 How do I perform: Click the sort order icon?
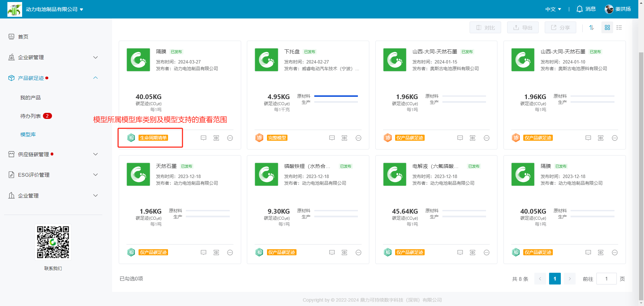point(591,28)
